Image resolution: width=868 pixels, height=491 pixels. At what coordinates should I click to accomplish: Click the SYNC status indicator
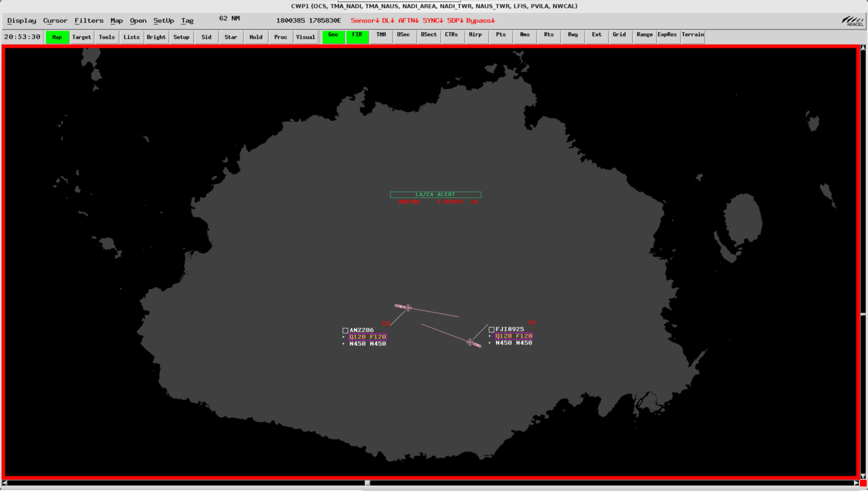[433, 21]
